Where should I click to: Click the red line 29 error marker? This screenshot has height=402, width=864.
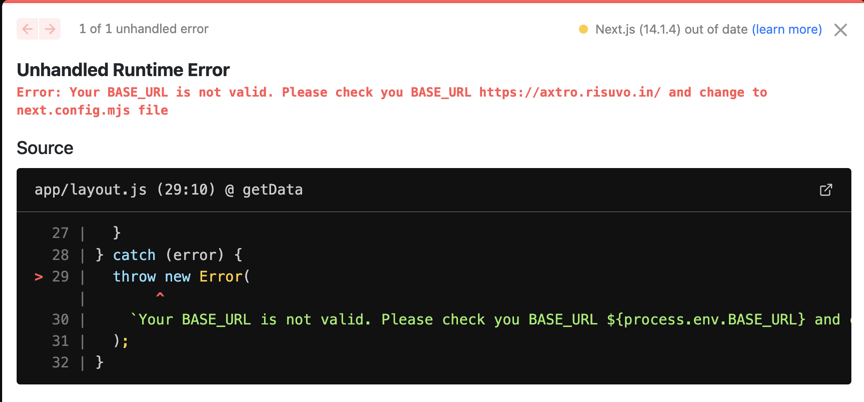39,276
